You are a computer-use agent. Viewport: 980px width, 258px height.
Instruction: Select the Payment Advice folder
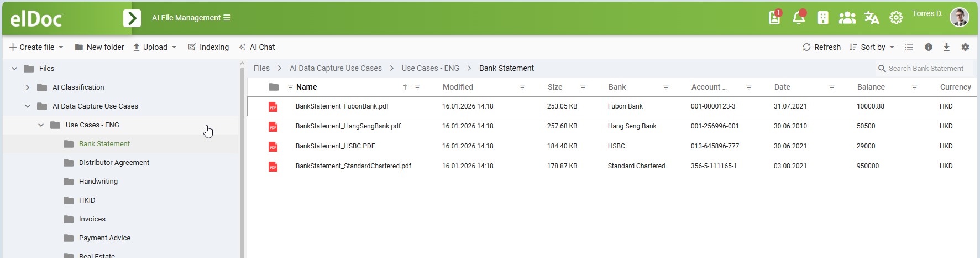pos(104,238)
